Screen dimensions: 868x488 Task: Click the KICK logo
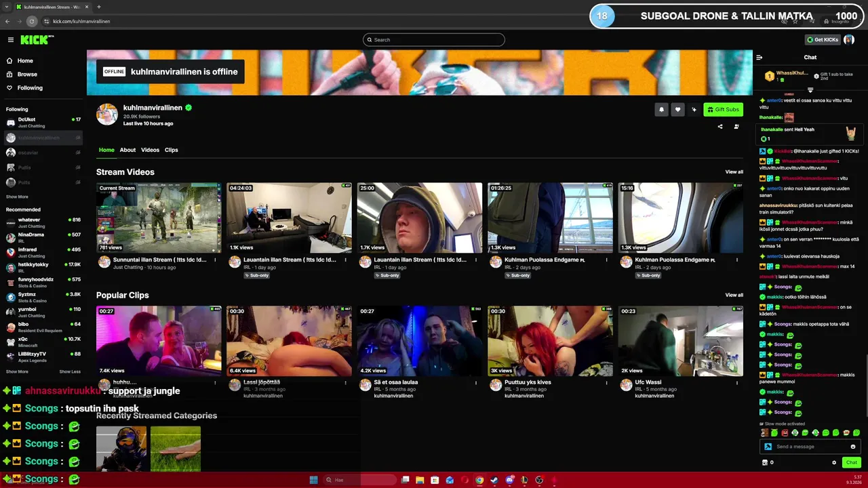[36, 40]
